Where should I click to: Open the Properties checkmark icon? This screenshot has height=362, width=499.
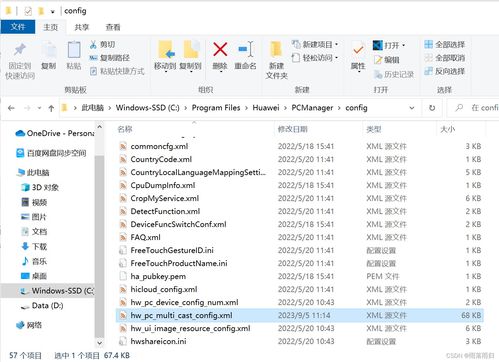[x=358, y=50]
